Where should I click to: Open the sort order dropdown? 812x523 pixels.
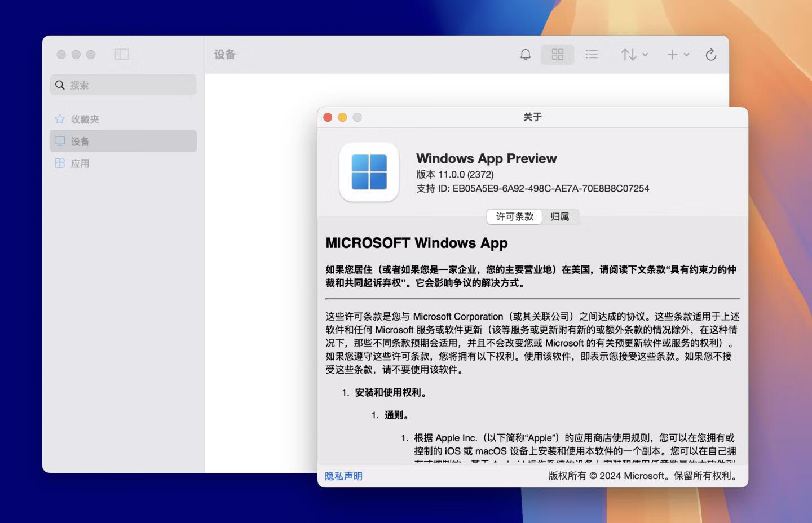point(634,54)
